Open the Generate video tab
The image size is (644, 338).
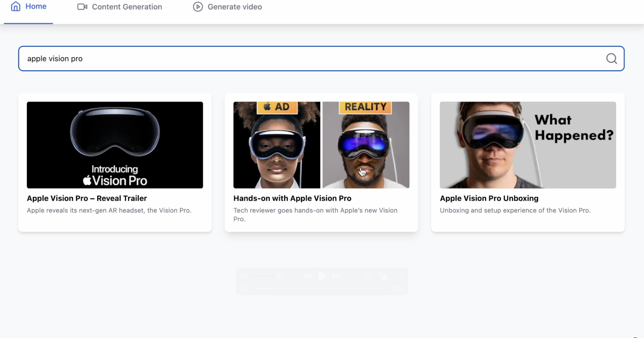pyautogui.click(x=234, y=7)
